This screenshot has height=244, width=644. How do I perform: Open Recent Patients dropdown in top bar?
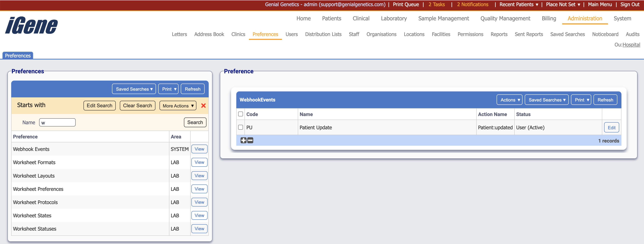[x=519, y=4]
